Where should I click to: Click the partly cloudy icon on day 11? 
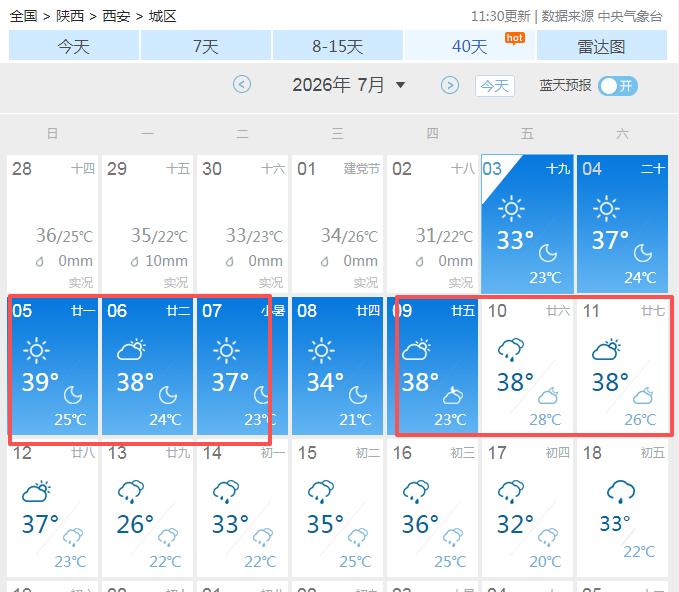point(606,350)
